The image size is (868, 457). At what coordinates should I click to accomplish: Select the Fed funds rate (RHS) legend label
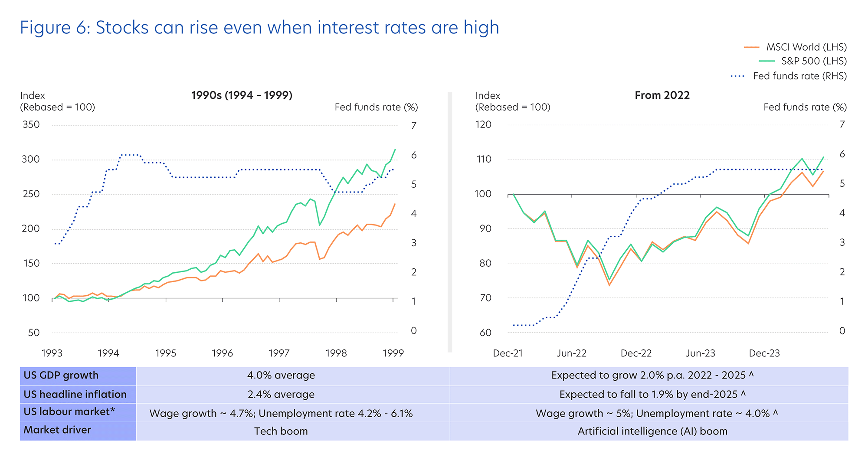click(x=799, y=76)
